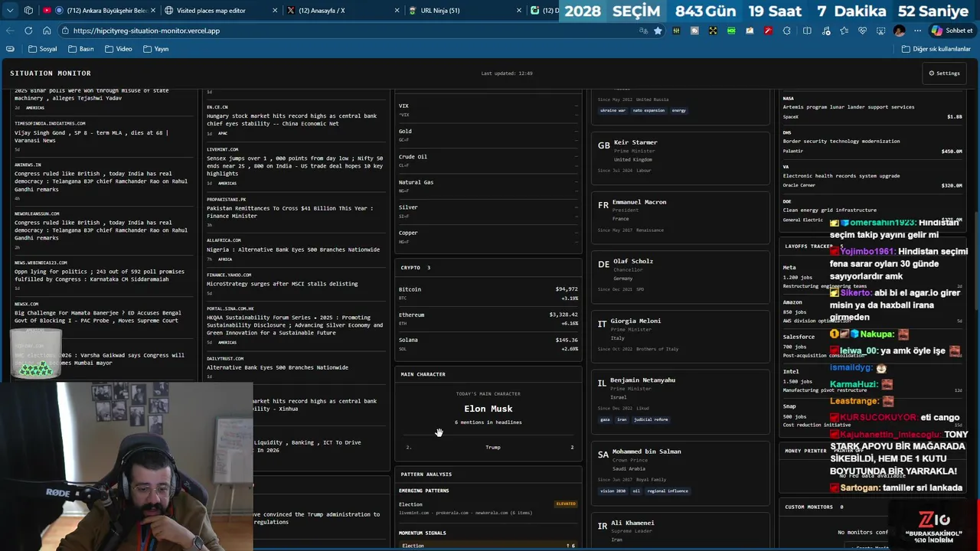Open the Favorites list icon
The image size is (980, 551).
point(844,31)
